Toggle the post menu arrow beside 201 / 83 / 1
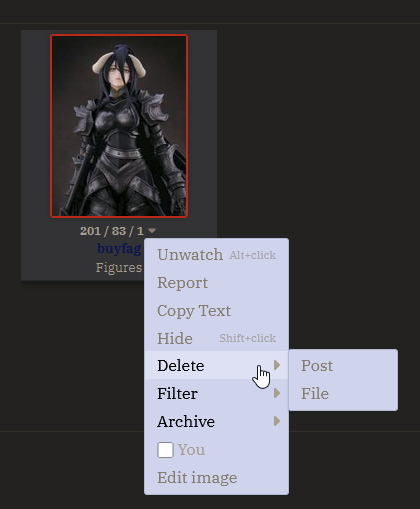420x509 pixels. [x=152, y=231]
